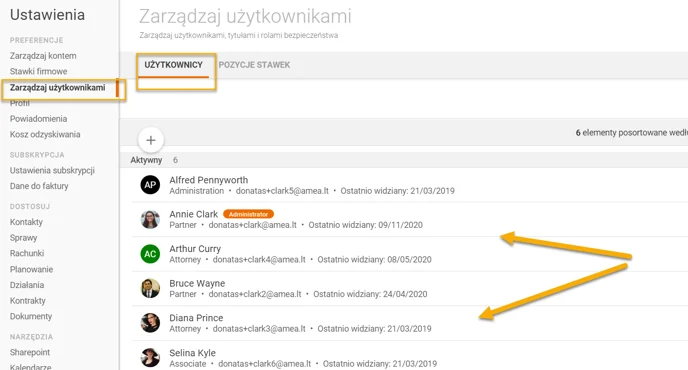The width and height of the screenshot is (688, 370).
Task: Open Profil settings page
Action: pos(20,104)
